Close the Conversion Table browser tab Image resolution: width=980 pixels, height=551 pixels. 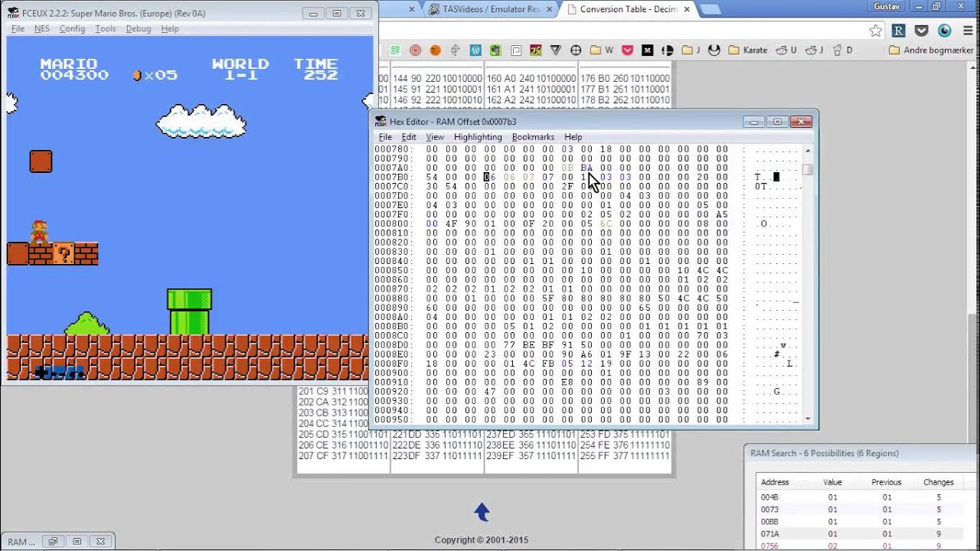687,9
